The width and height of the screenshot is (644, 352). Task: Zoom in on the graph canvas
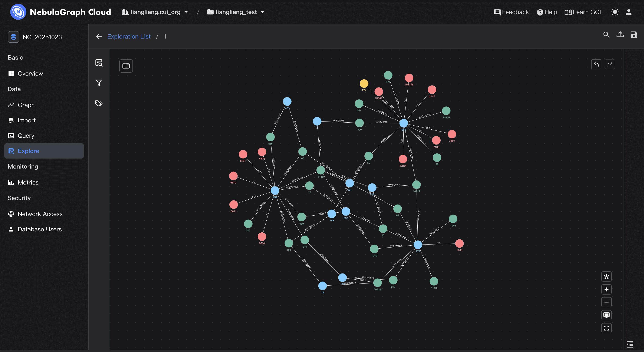(x=606, y=290)
